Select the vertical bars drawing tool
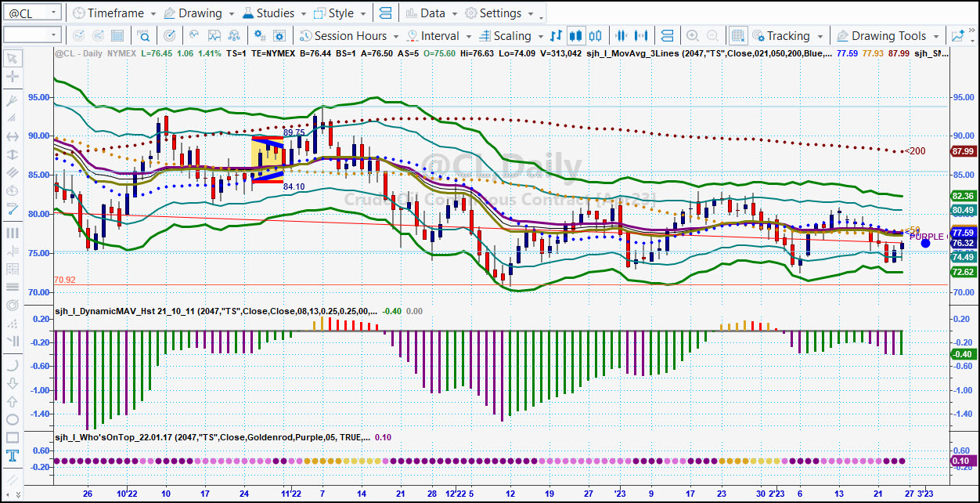 (x=13, y=233)
